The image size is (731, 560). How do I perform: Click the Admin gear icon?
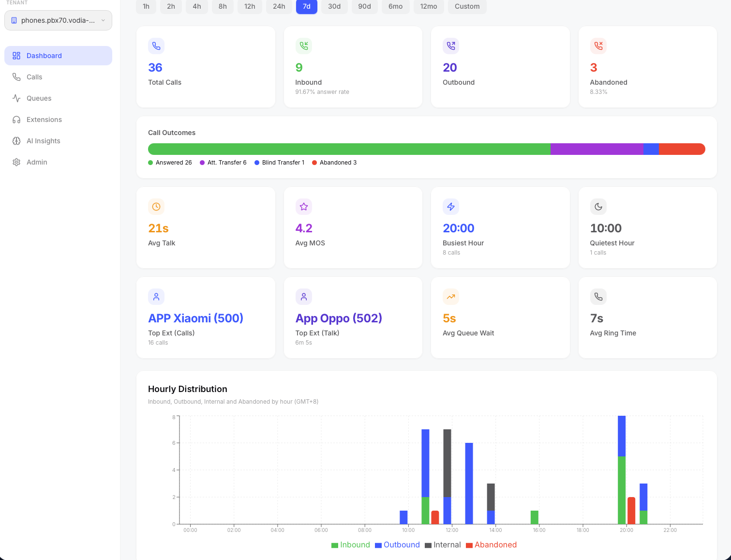click(x=16, y=162)
